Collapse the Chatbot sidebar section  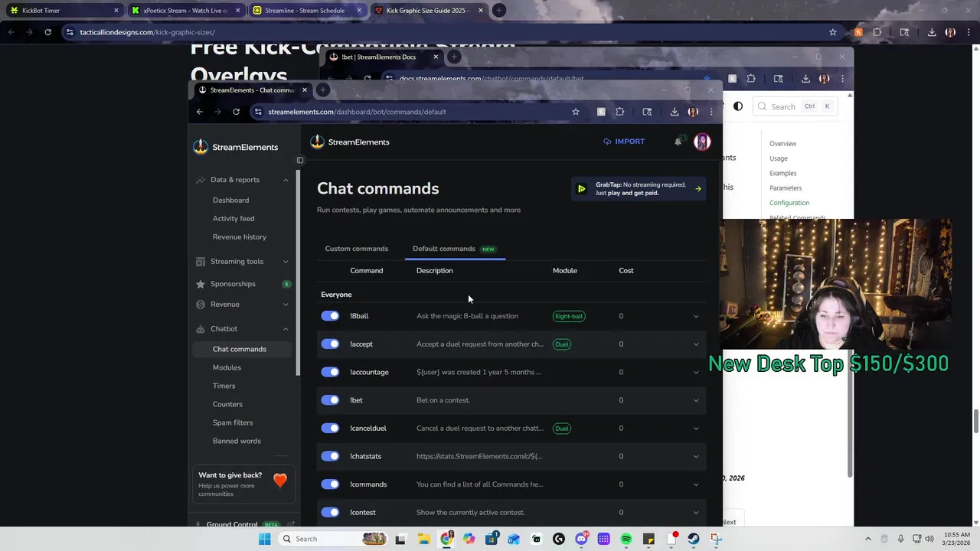286,329
